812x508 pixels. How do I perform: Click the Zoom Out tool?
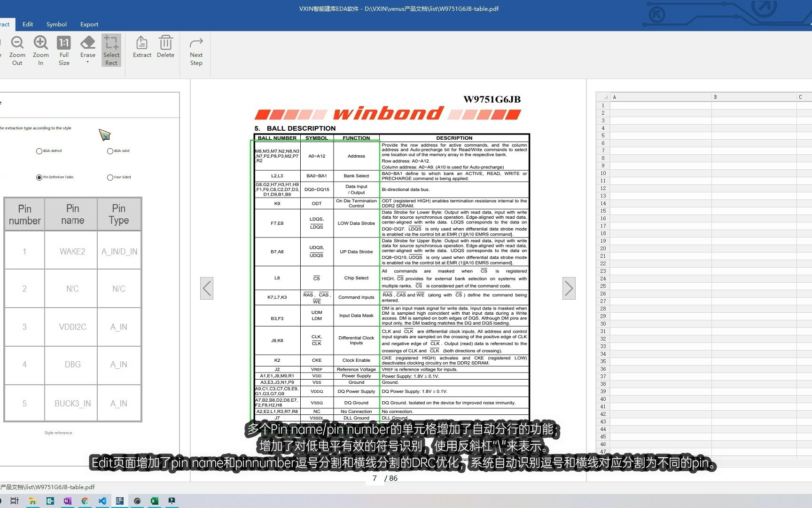pos(17,50)
